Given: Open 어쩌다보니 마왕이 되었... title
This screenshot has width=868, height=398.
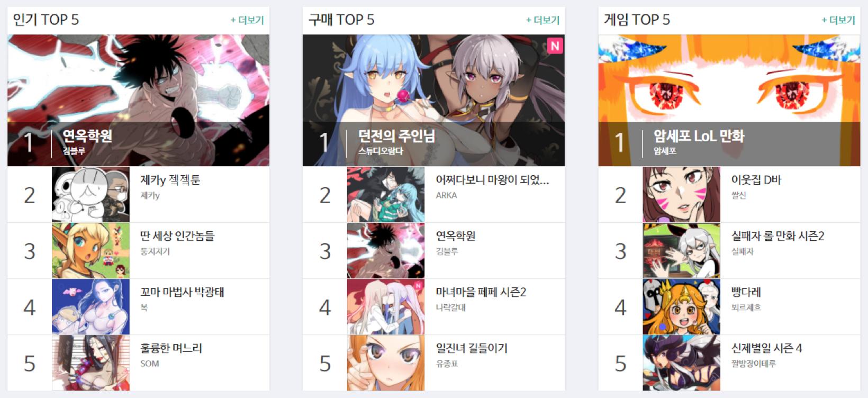Looking at the screenshot, I should tap(492, 180).
